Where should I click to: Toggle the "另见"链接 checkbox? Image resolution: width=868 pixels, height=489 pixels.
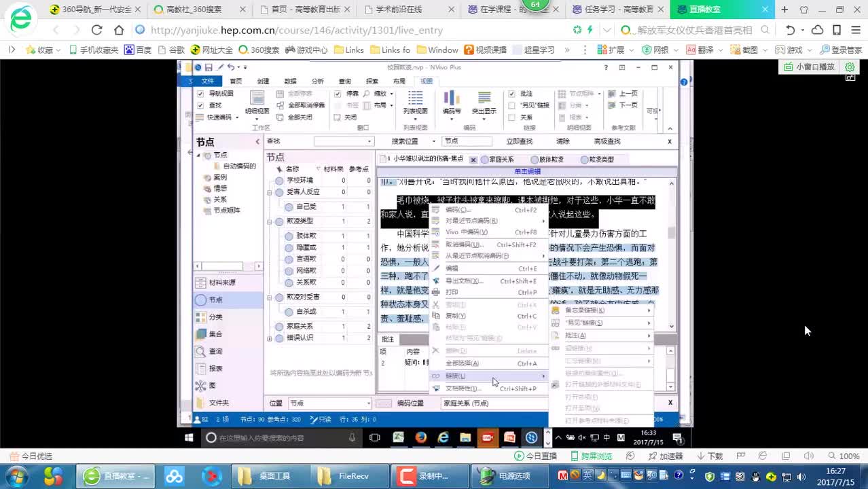click(512, 105)
